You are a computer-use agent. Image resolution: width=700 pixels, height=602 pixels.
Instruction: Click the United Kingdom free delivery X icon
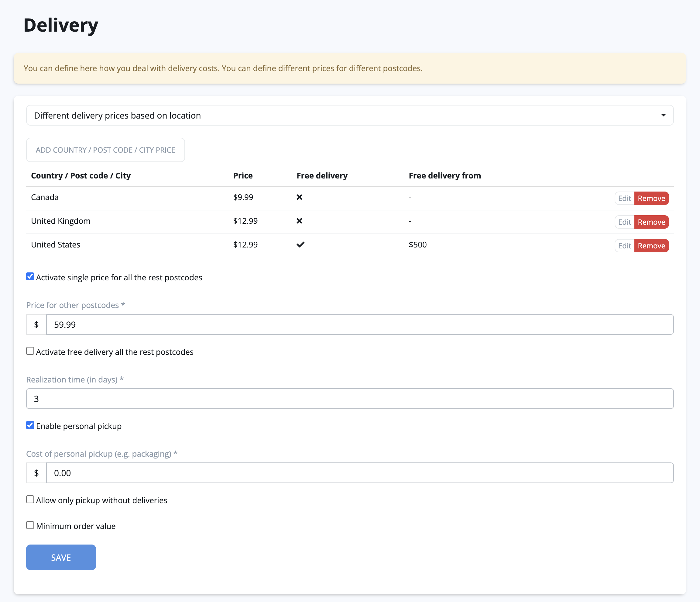click(x=299, y=221)
